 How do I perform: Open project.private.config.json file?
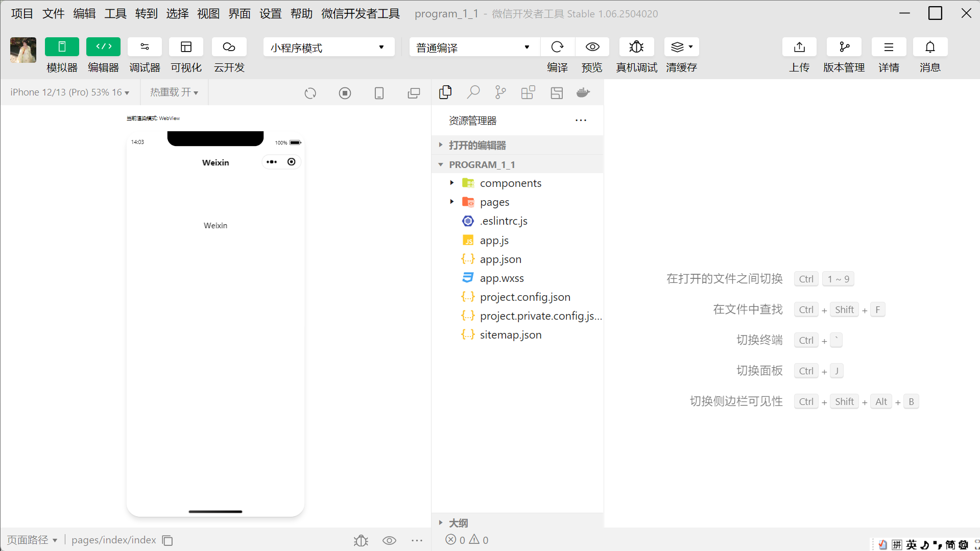pyautogui.click(x=517, y=316)
